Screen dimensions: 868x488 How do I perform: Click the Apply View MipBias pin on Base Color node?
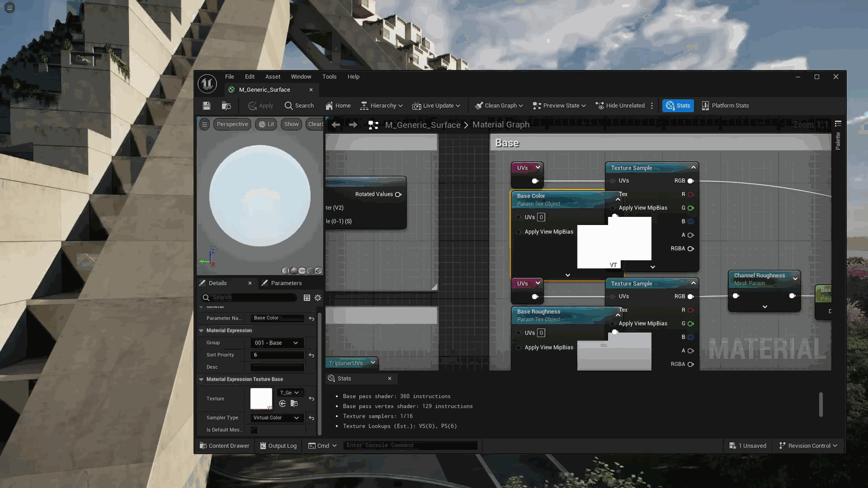click(x=519, y=232)
